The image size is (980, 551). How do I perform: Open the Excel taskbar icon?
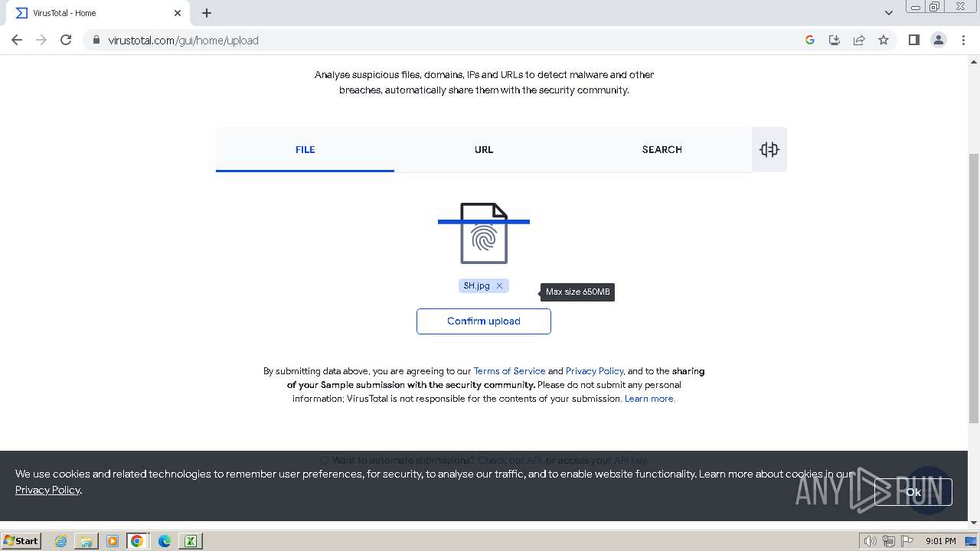click(x=190, y=541)
